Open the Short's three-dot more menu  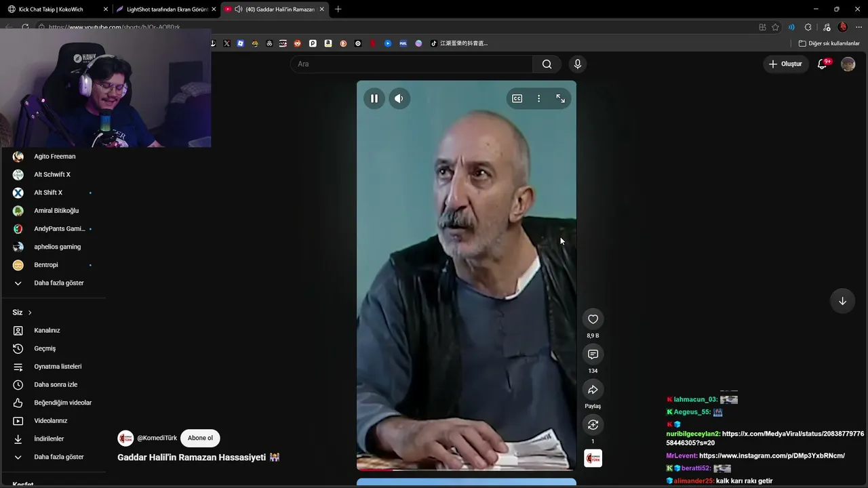point(538,98)
